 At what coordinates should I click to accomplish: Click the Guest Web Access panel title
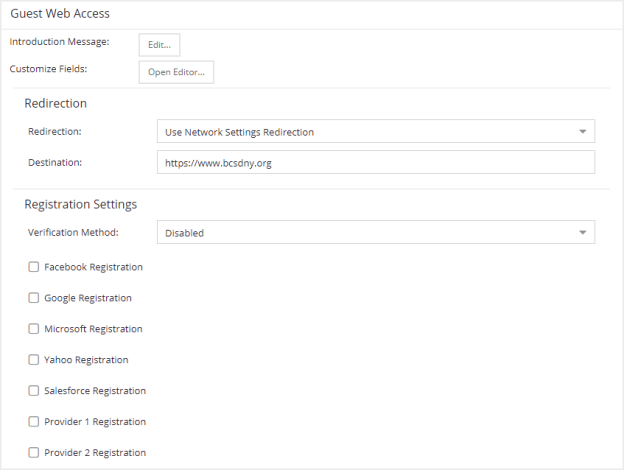click(x=60, y=14)
